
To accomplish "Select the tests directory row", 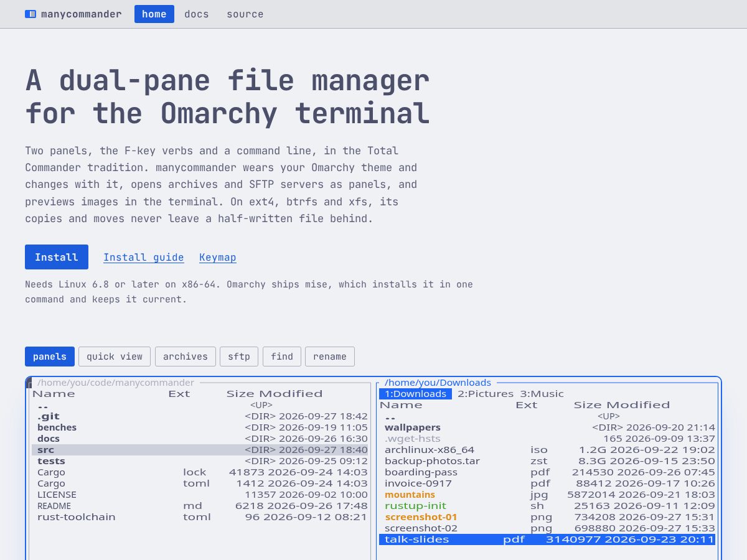I will [200, 461].
